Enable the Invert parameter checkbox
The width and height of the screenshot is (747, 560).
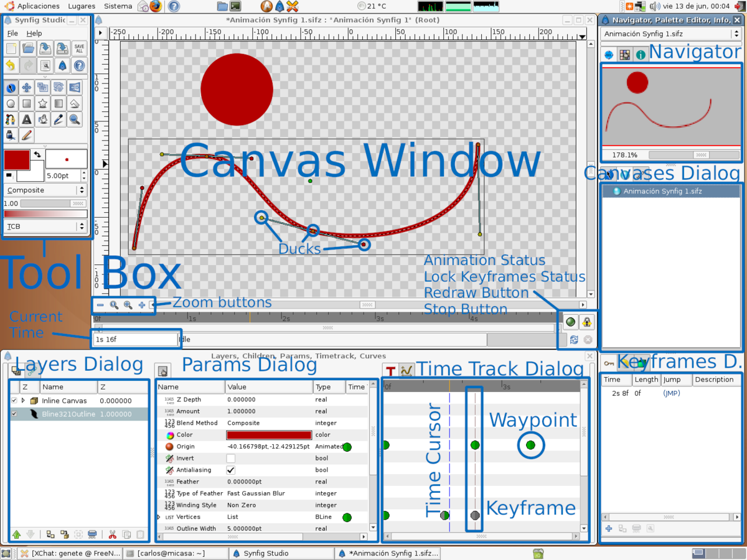click(230, 458)
